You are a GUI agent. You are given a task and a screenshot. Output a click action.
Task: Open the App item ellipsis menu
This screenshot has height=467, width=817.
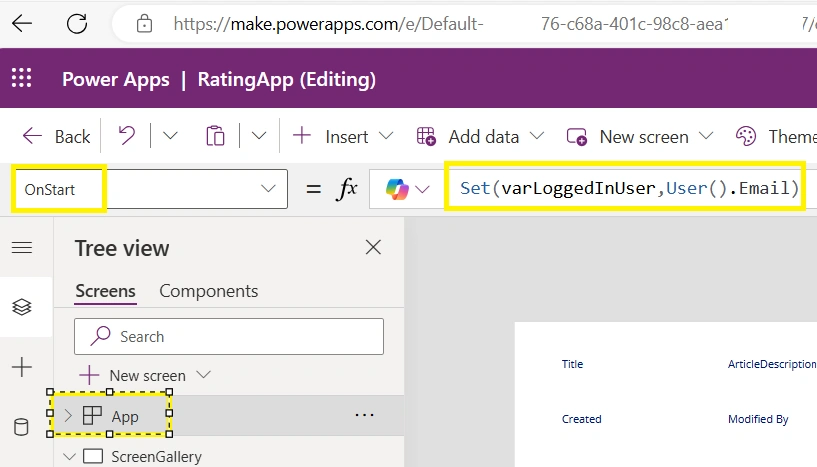(364, 415)
